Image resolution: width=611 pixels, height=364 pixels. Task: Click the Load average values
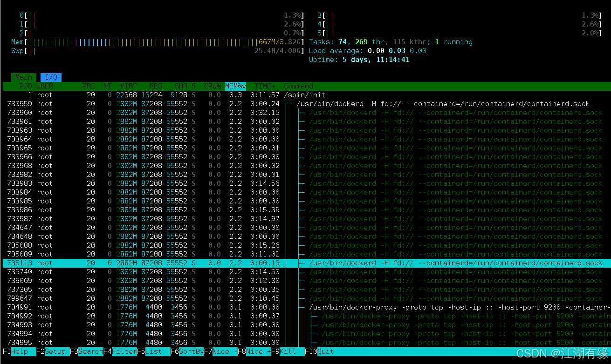(397, 51)
